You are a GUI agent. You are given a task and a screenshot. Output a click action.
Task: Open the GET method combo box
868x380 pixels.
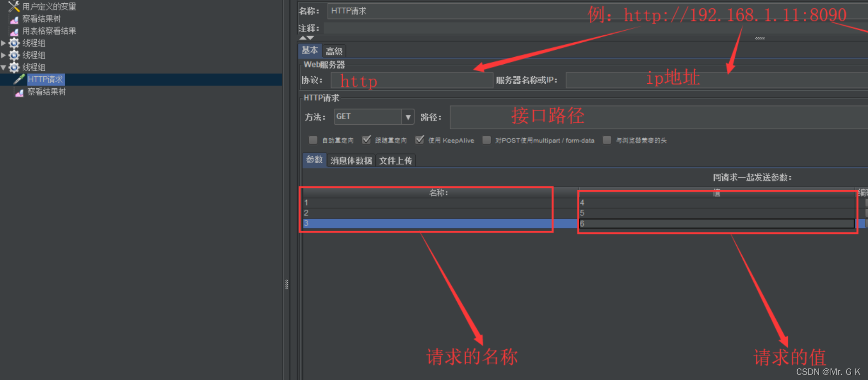(374, 117)
